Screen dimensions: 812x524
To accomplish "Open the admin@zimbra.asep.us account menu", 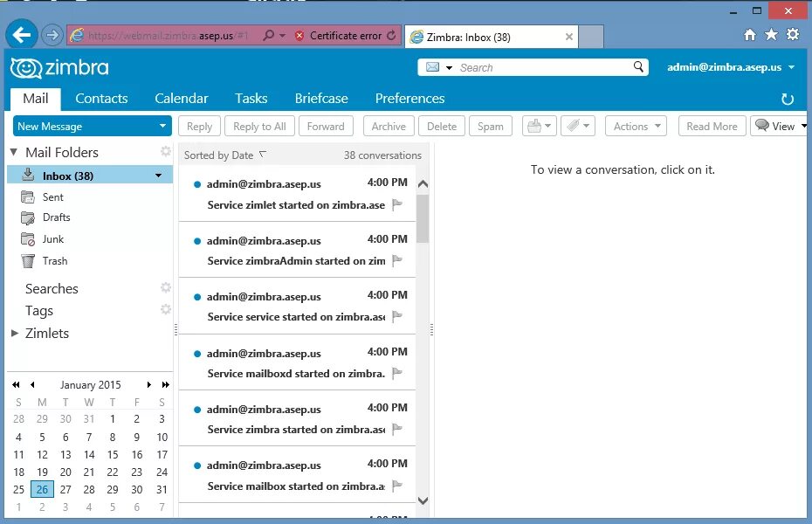I will 730,67.
